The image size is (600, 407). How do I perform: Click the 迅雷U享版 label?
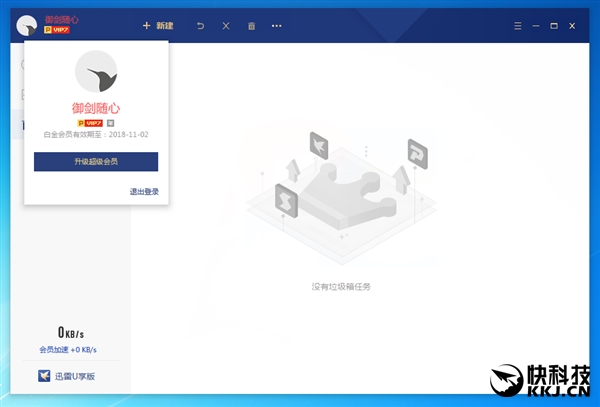pos(75,376)
